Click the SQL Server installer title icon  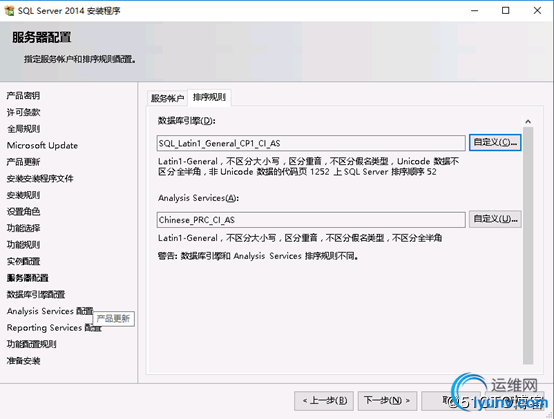pos(10,11)
